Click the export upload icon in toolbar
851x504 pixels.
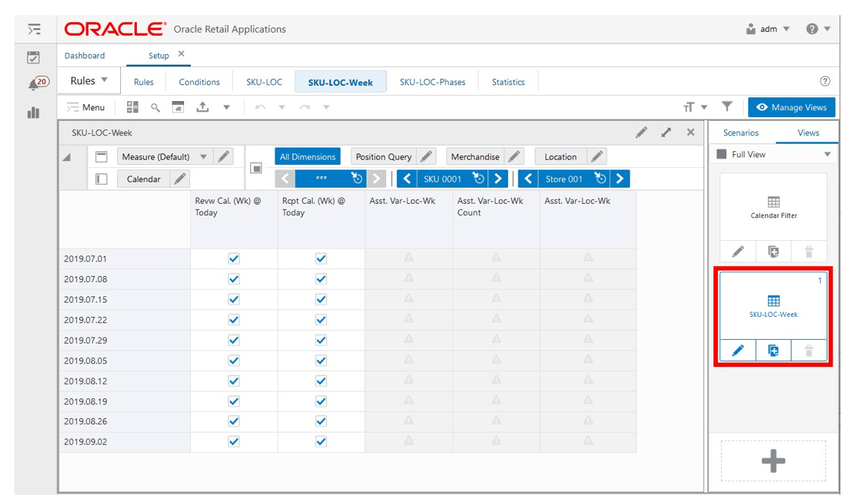202,107
